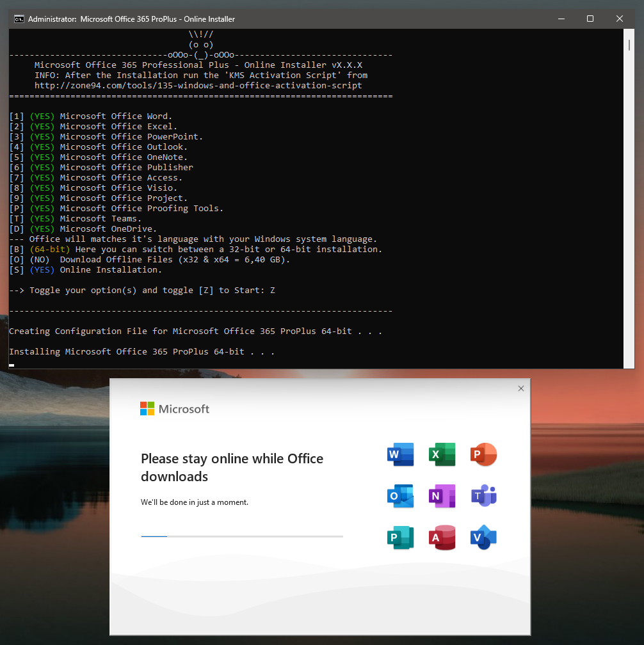Viewport: 644px width, 645px height.
Task: Click the Outlook icon in installer
Action: pos(401,496)
